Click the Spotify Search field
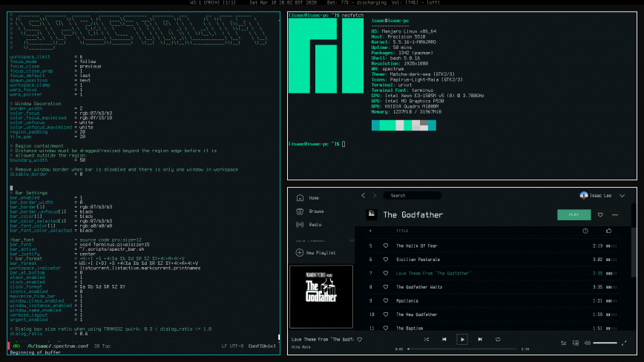This screenshot has height=362, width=644. click(412, 195)
